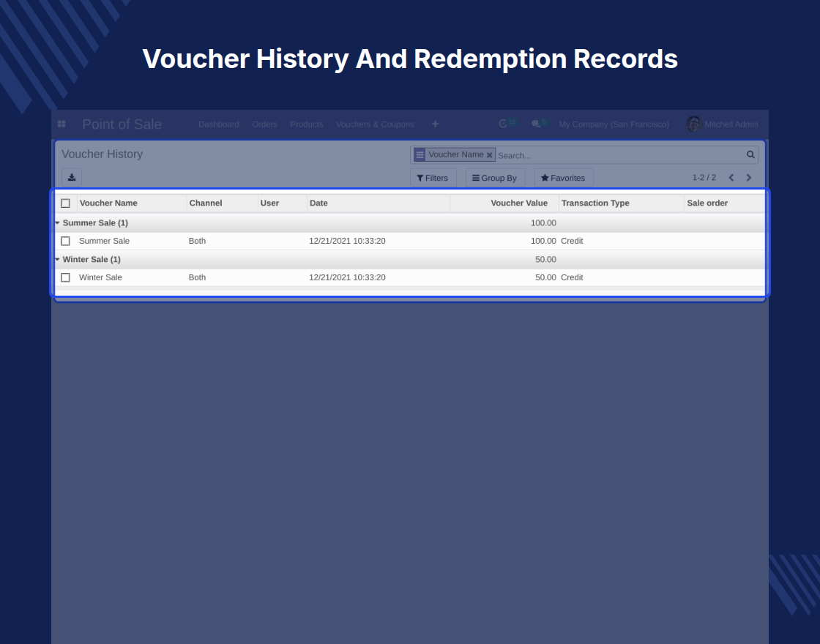Image resolution: width=820 pixels, height=644 pixels.
Task: Click Both channel in Summer Sale row
Action: [197, 241]
